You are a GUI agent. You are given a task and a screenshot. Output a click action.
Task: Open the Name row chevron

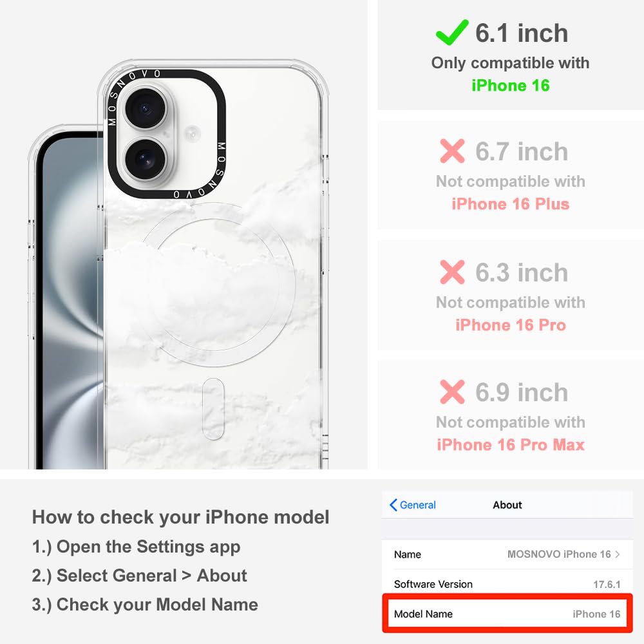tap(618, 554)
